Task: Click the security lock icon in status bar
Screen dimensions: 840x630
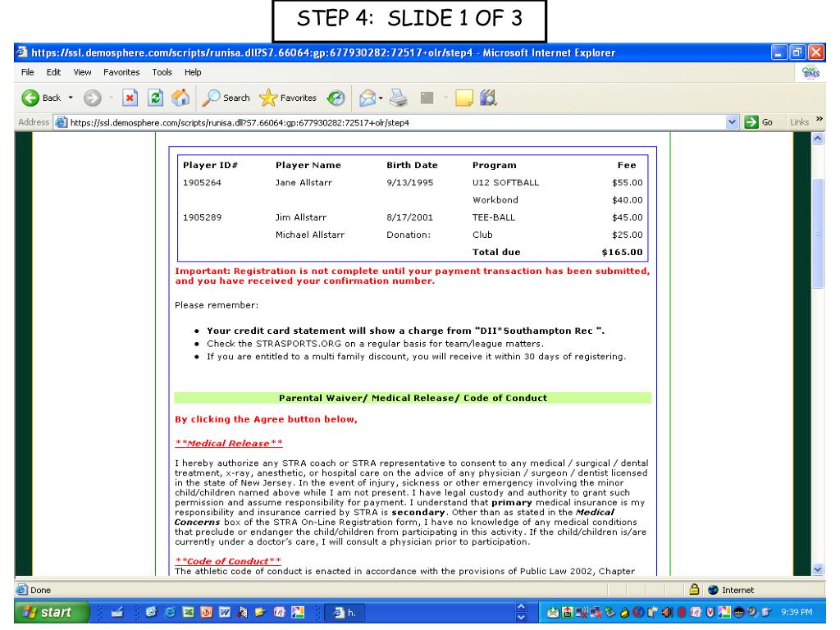Action: point(694,589)
